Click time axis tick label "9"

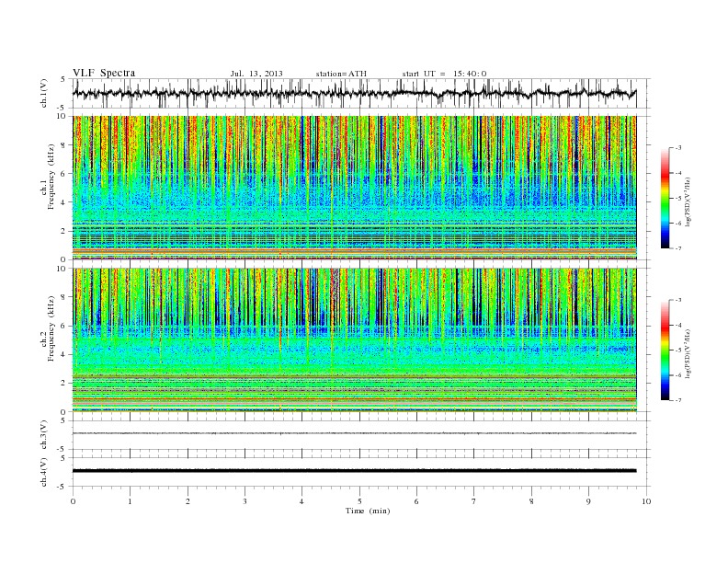[x=588, y=501]
